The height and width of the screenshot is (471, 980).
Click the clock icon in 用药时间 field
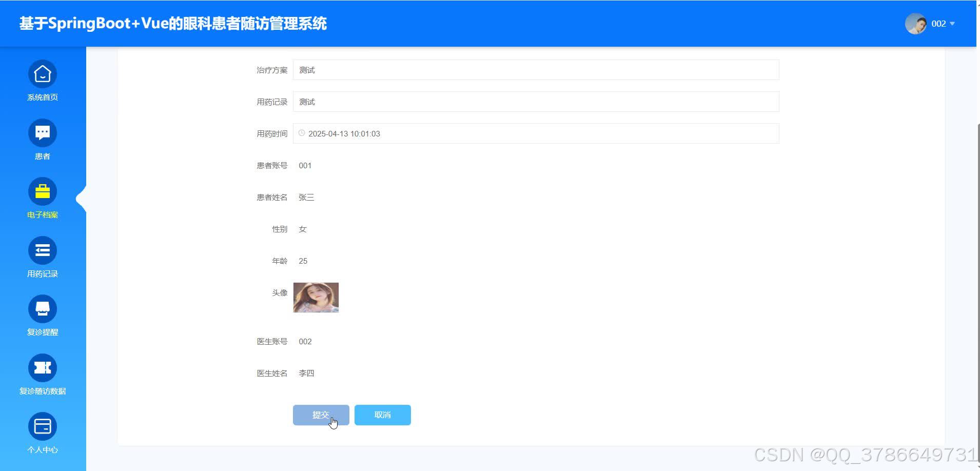(302, 133)
